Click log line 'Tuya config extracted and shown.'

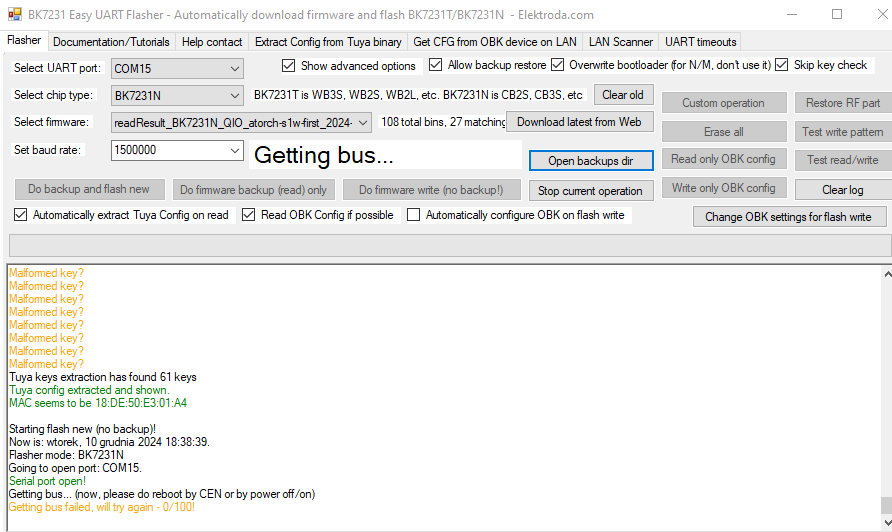point(89,390)
